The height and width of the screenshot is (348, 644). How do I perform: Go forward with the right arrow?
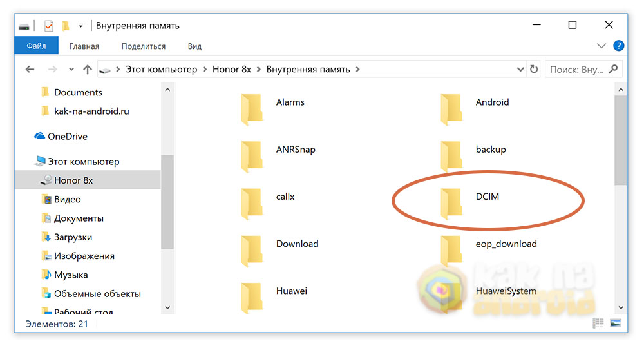52,70
